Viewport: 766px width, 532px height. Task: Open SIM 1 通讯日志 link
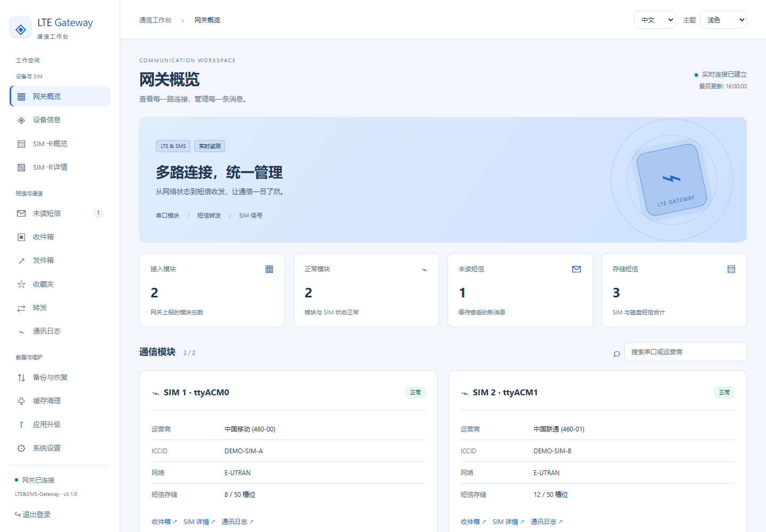(x=238, y=522)
